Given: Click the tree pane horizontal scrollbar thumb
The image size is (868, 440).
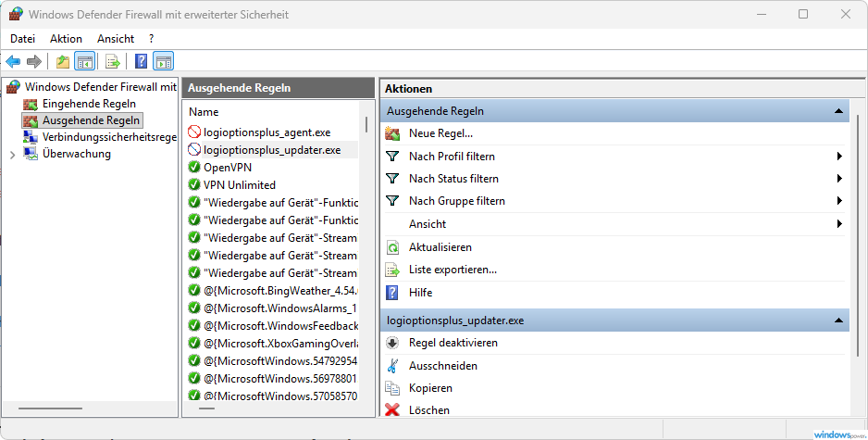Looking at the screenshot, I should click(50, 409).
